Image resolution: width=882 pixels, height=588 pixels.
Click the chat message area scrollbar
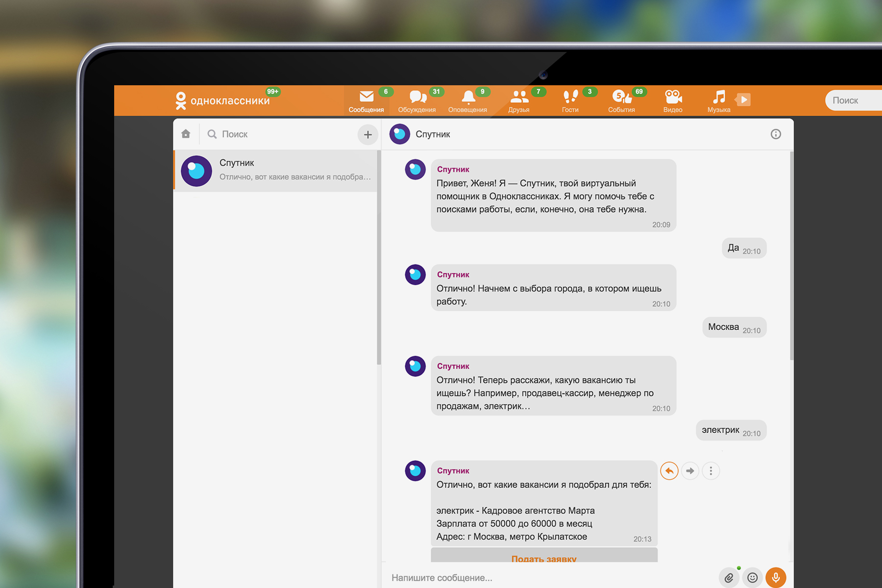coord(791,256)
